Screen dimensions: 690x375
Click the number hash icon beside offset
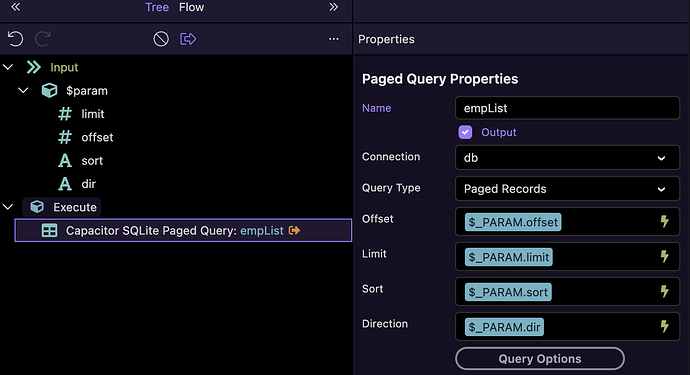pyautogui.click(x=65, y=137)
